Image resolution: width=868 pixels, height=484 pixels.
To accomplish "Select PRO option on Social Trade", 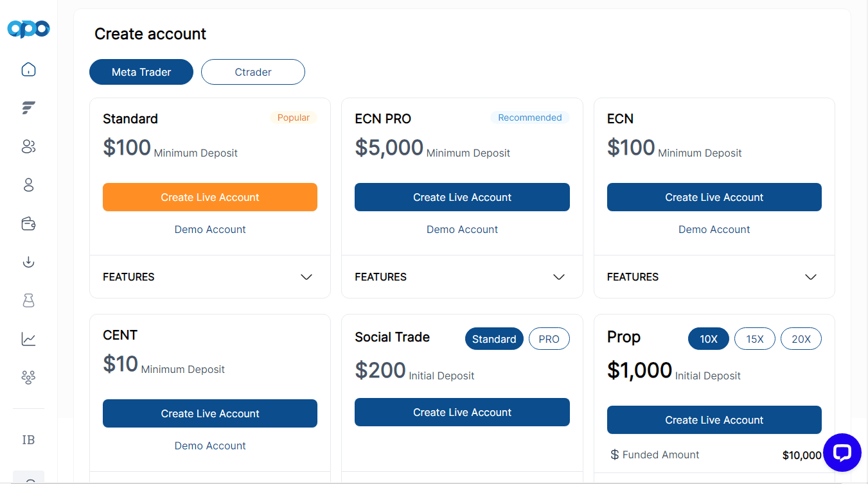I will click(x=549, y=339).
